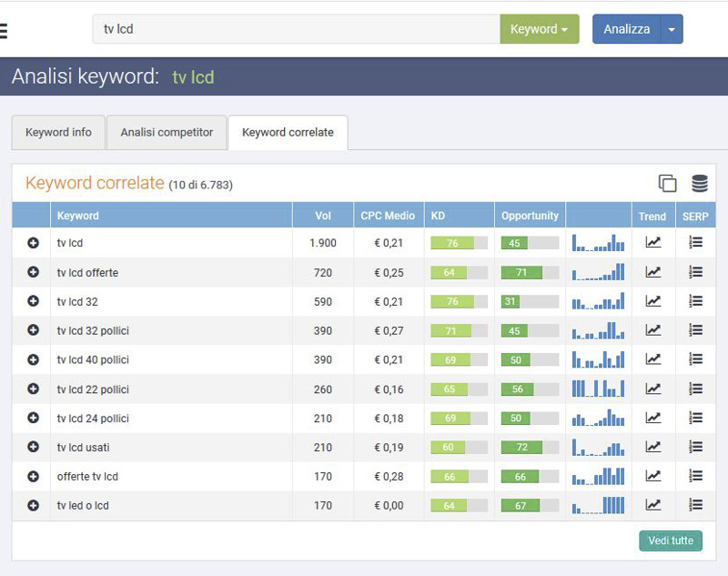Switch to the Keyword info tab
Image resolution: width=728 pixels, height=576 pixels.
click(58, 133)
